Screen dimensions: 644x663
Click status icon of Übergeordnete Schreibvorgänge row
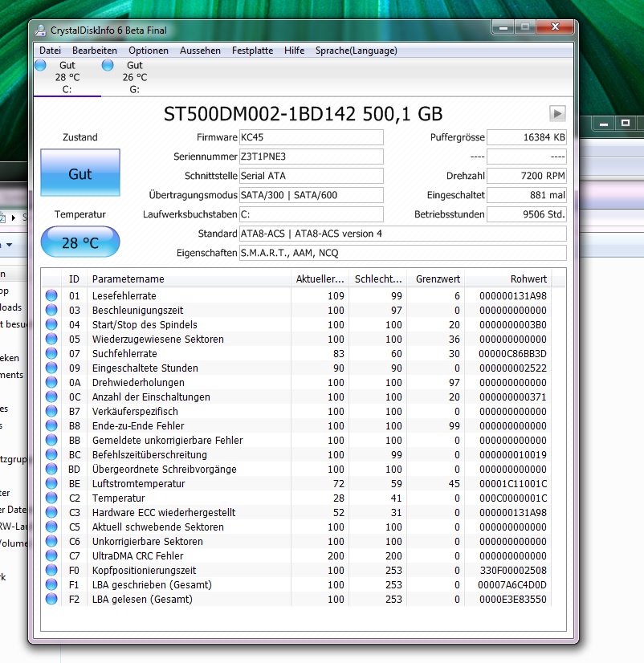point(51,469)
